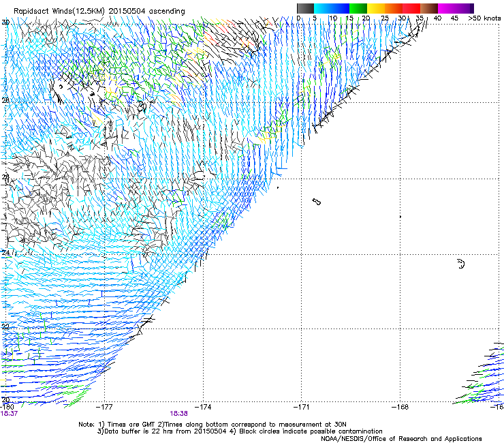504x443 pixels.
Task: Click the '20150504 ascending' title text
Action: click(x=147, y=12)
